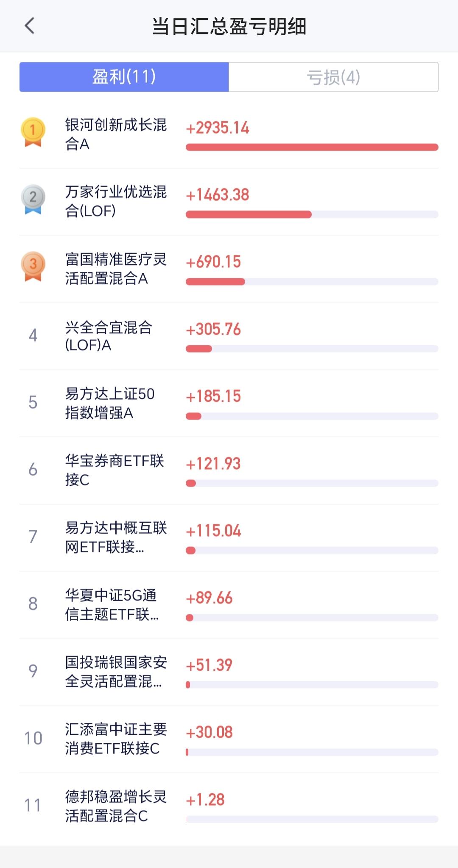This screenshot has width=458, height=868.
Task: Open 汇添富中证主要消费ETF联接C entry
Action: [229, 739]
